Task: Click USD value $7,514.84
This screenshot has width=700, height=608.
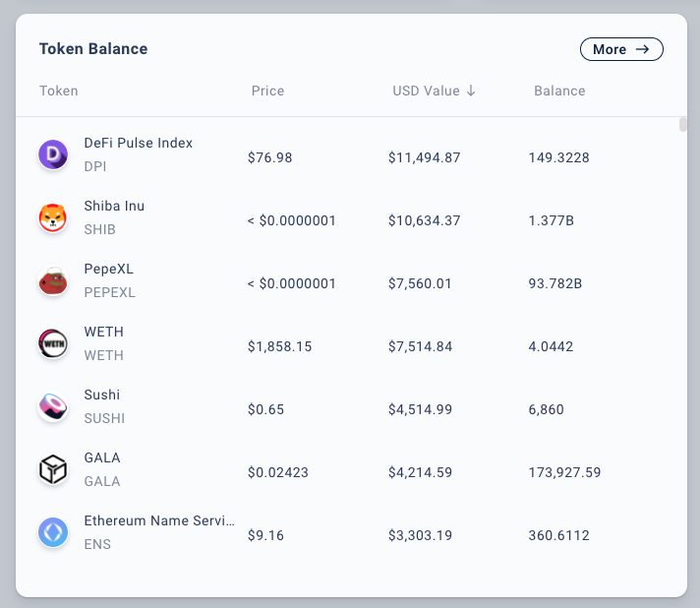Action: [420, 346]
